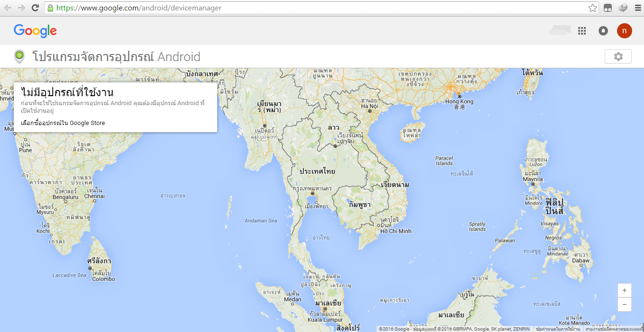Viewport: 644px width, 332px height.
Task: Click the Bengaluru city label
Action: point(65,197)
